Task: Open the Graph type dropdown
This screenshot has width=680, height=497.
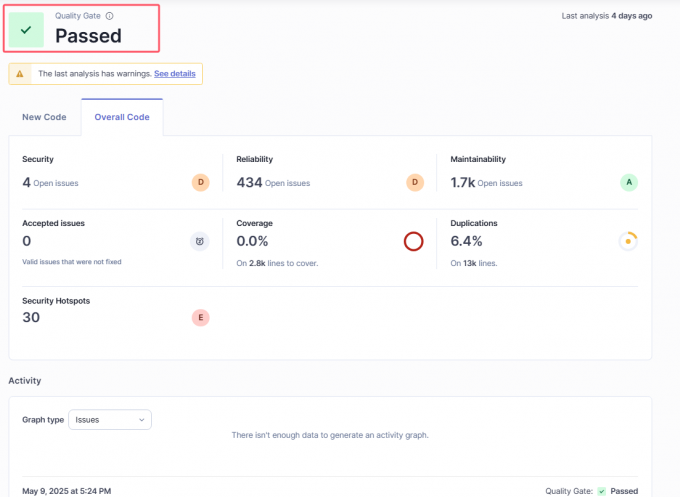Action: pyautogui.click(x=110, y=420)
